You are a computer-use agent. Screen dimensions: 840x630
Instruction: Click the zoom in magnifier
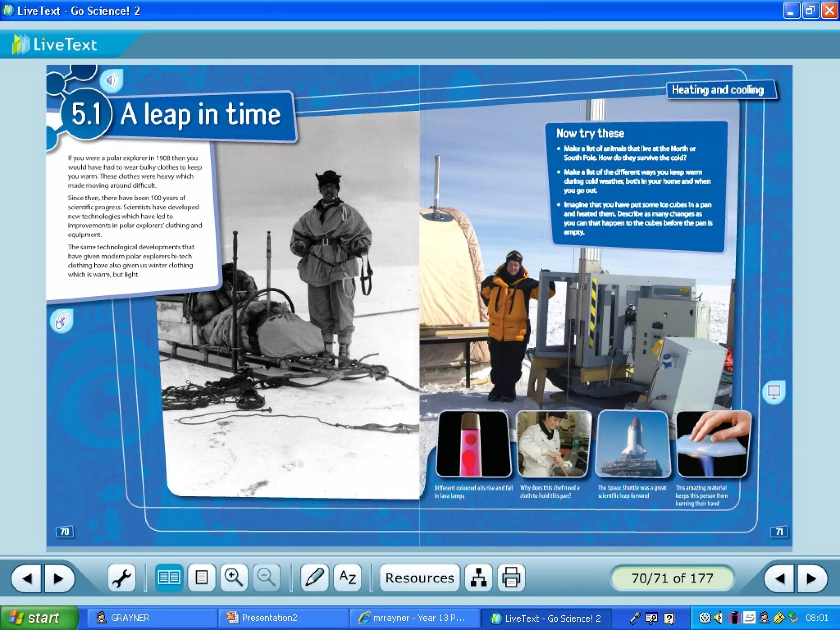click(234, 578)
